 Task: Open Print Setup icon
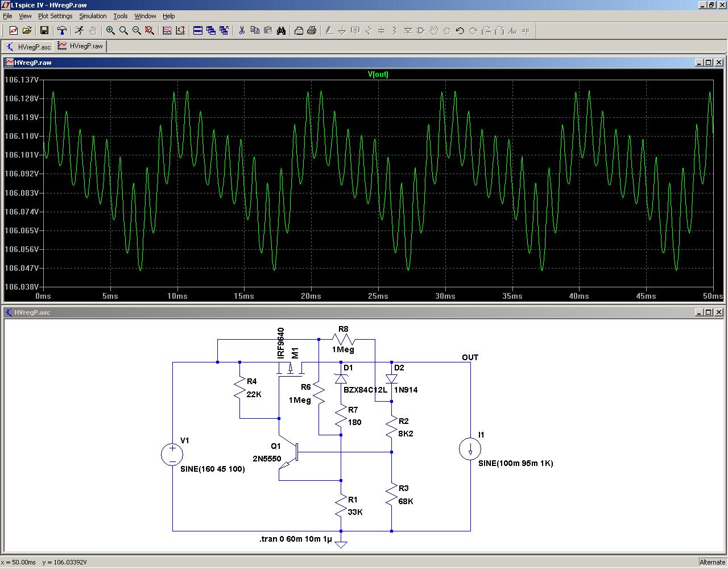(299, 31)
